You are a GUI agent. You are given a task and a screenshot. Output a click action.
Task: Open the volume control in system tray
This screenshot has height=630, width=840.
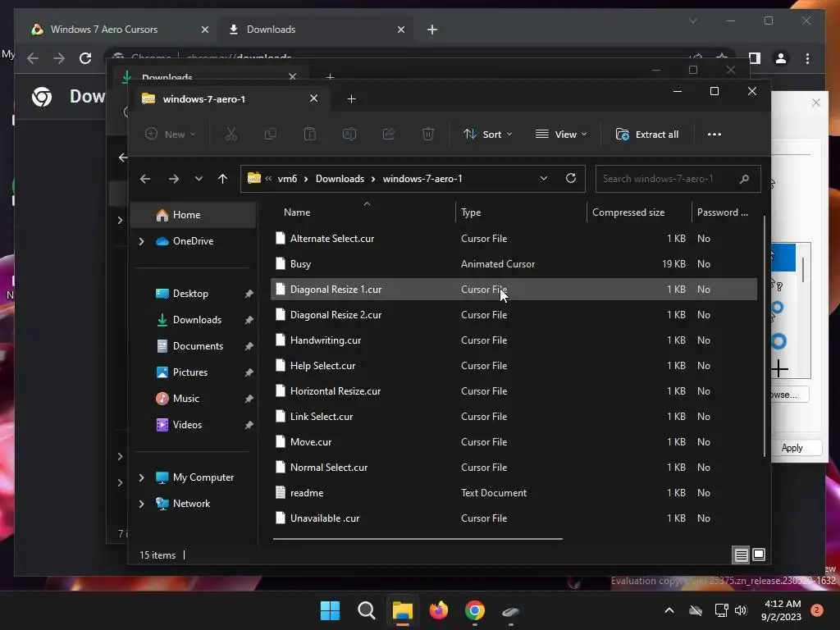pyautogui.click(x=741, y=610)
